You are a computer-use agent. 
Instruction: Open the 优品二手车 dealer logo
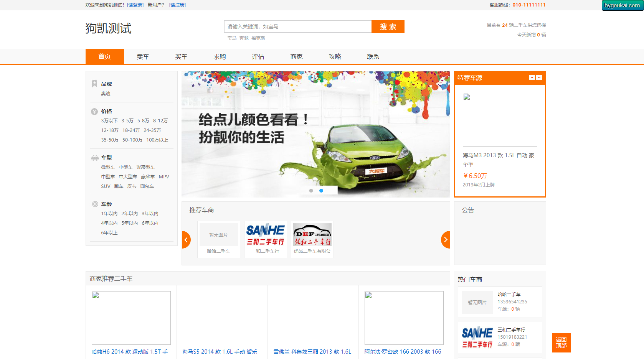312,235
